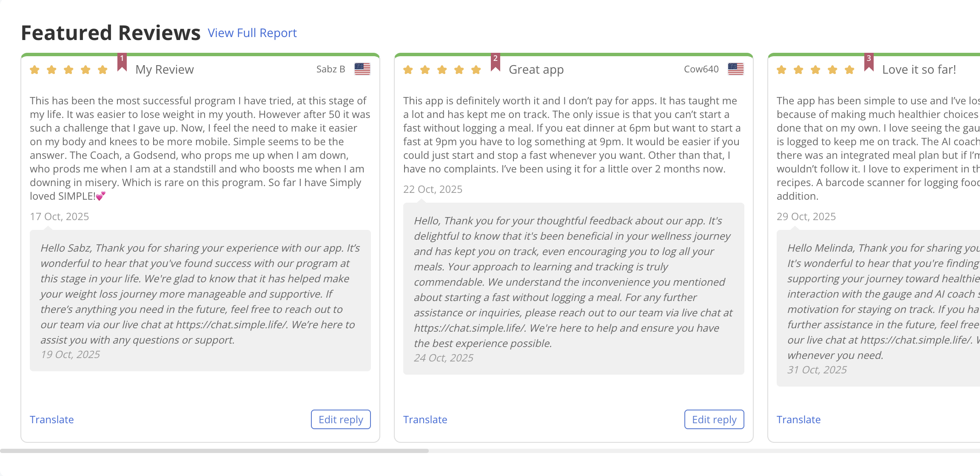The image size is (980, 476).
Task: Click the number 3 bookmark ribbon icon
Action: point(869,62)
